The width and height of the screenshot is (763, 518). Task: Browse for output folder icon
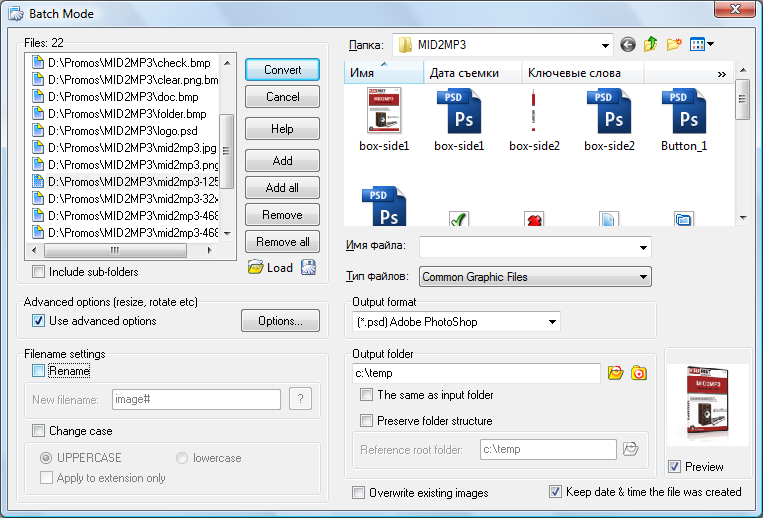pos(616,373)
